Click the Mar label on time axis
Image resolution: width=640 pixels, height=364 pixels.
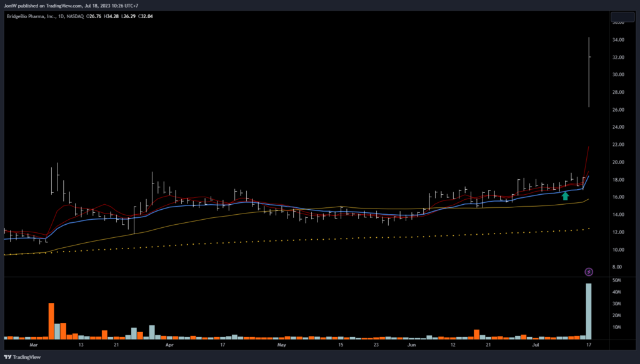click(x=33, y=344)
